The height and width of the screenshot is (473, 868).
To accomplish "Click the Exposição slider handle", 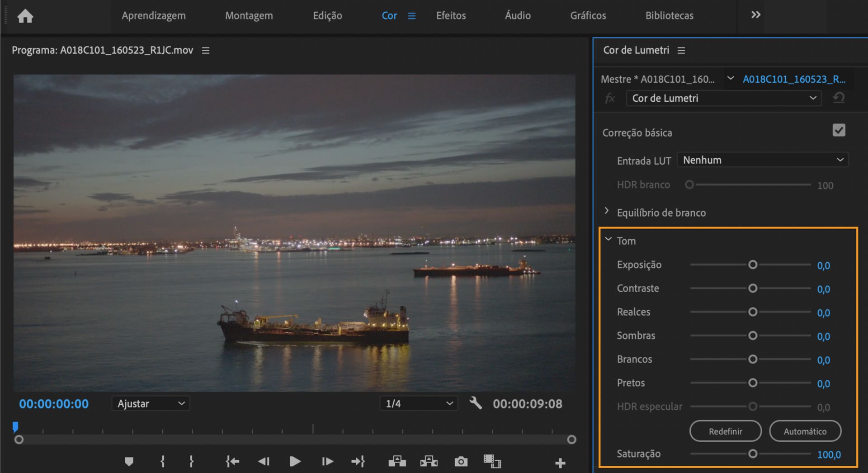I will pos(753,265).
